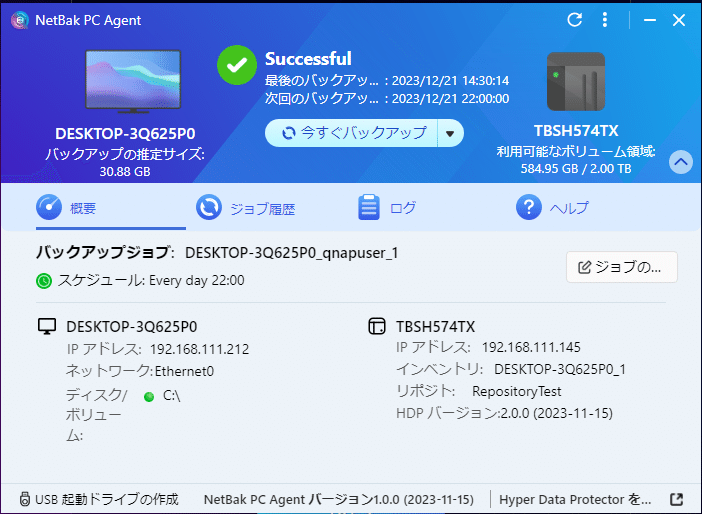Click the job name DESKTOP-3Q625P0_qnapuser_1

pos(291,253)
